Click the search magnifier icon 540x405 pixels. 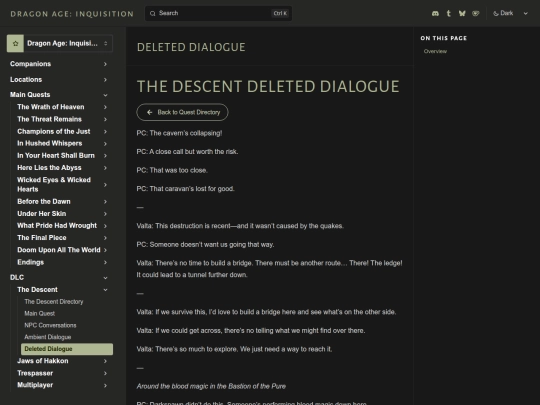(x=153, y=13)
